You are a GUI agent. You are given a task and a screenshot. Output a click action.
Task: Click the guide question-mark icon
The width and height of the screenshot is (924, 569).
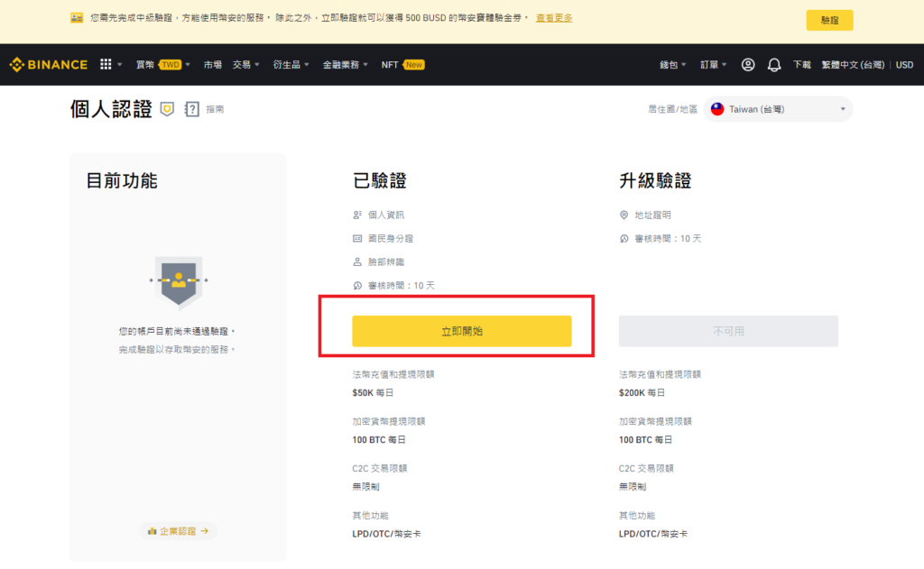pyautogui.click(x=191, y=109)
